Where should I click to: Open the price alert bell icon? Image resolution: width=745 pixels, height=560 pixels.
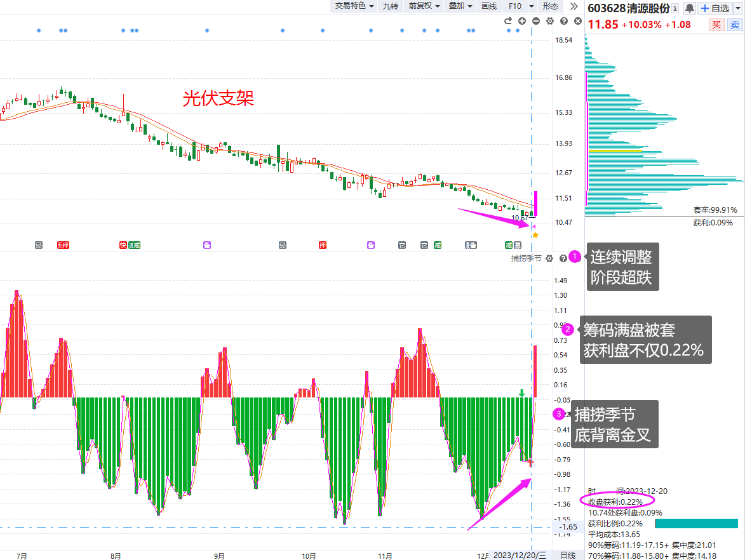[689, 8]
